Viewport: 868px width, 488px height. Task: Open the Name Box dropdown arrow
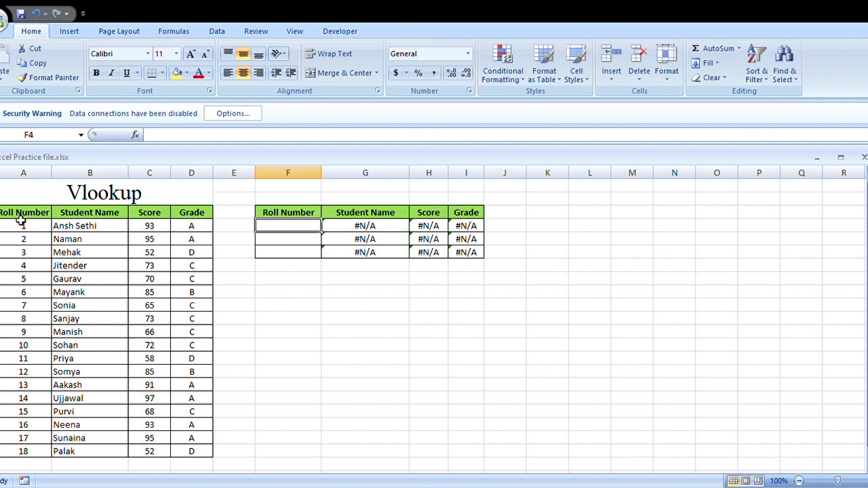click(x=81, y=135)
